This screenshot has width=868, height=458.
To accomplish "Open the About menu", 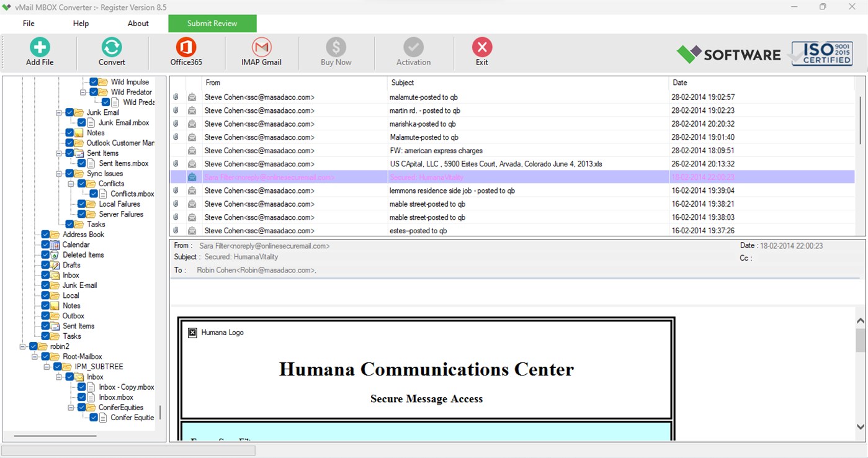I will [137, 23].
